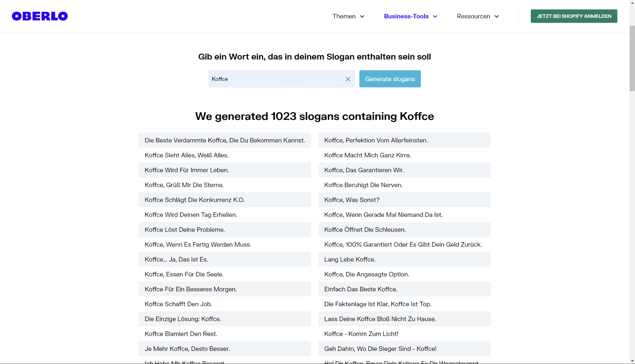This screenshot has width=635, height=364.
Task: Select slogan "Koffce Sieht Alles, Weiß Alles."
Action: (x=186, y=155)
